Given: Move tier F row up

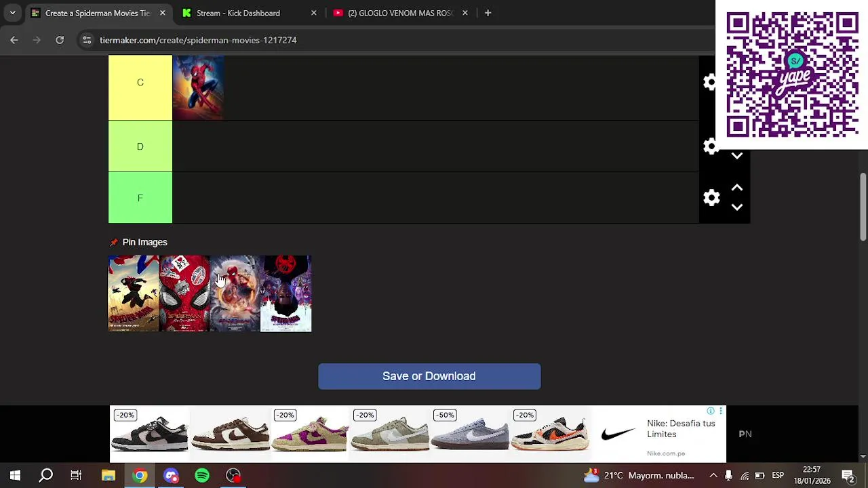Looking at the screenshot, I should (x=737, y=188).
